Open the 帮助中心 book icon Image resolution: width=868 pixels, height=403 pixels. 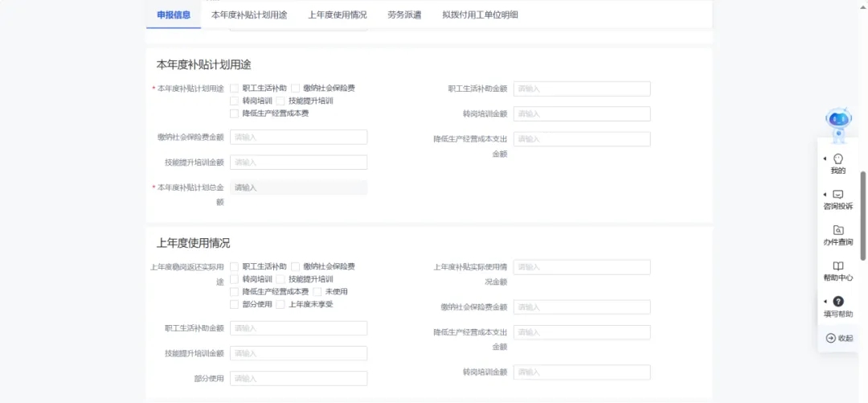coord(838,266)
